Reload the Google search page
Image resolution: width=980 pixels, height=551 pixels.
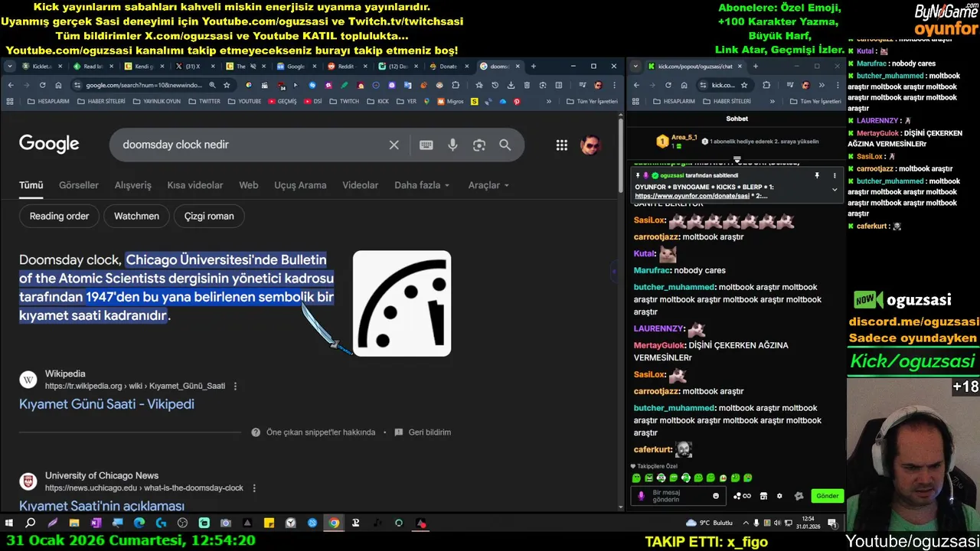(42, 85)
